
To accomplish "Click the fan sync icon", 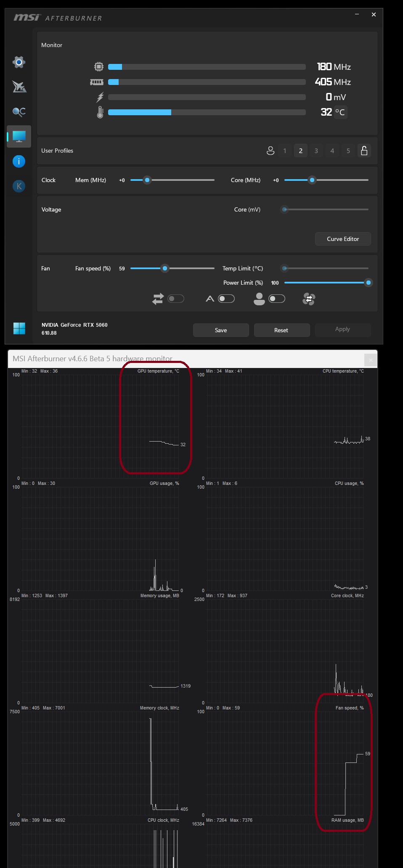I will (309, 299).
